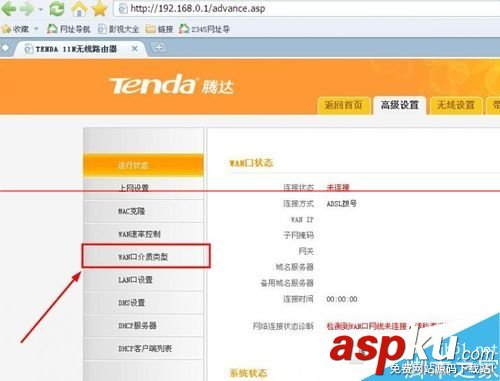Focus the address bar showing 192.168.0.1/advance.asp
Image resolution: width=500 pixels, height=381 pixels.
tap(307, 8)
